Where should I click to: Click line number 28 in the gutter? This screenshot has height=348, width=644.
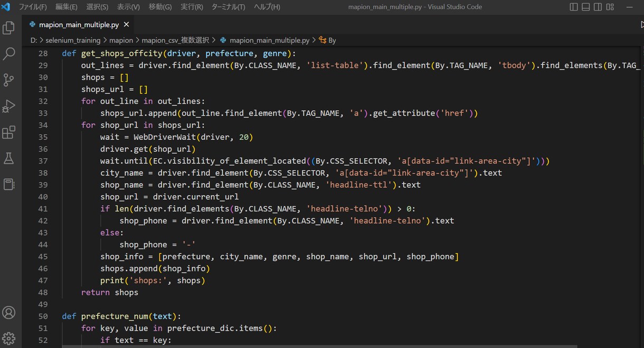(x=43, y=53)
